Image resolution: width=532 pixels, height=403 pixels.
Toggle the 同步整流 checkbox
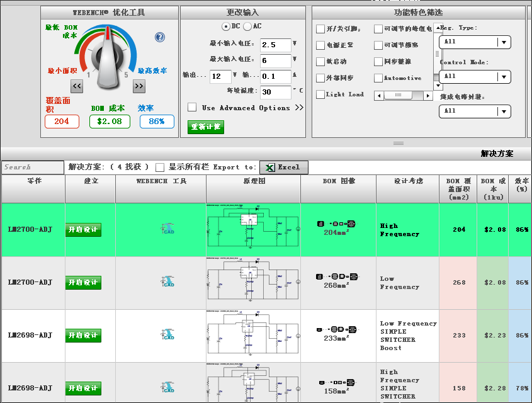(378, 62)
